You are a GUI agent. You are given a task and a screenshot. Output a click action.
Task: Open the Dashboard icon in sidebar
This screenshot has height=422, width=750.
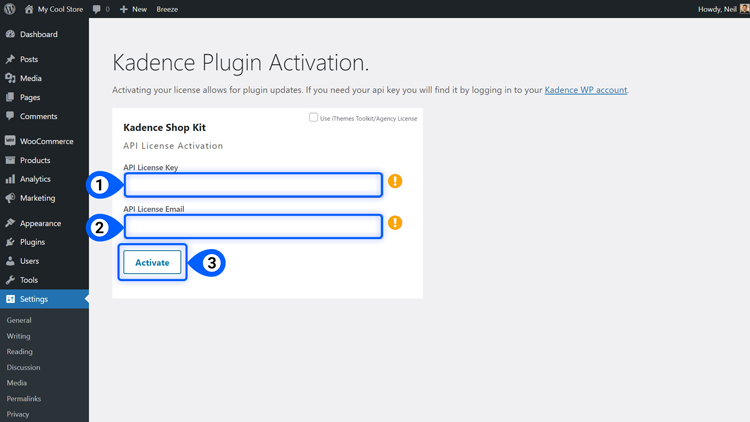[x=10, y=34]
